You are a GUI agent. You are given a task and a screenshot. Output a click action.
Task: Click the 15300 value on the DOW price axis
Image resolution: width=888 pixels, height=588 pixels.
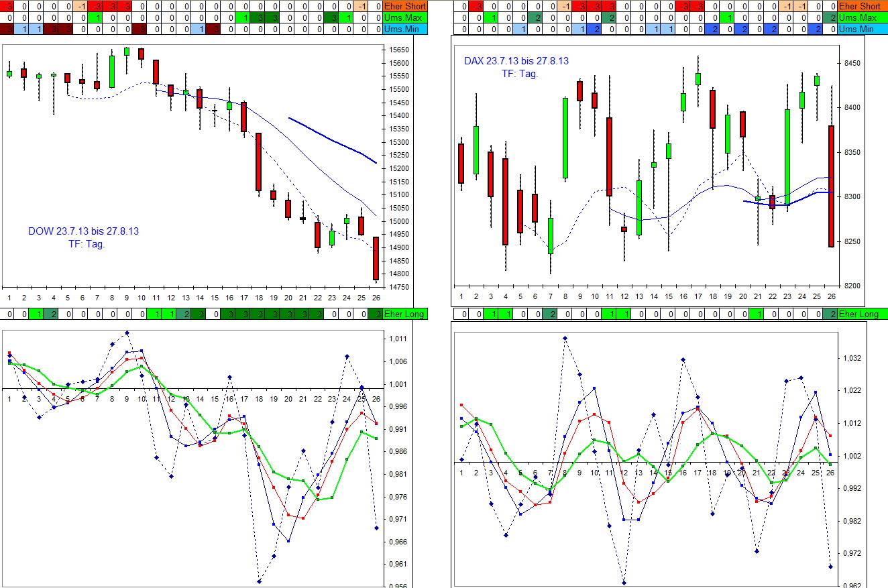[x=398, y=142]
